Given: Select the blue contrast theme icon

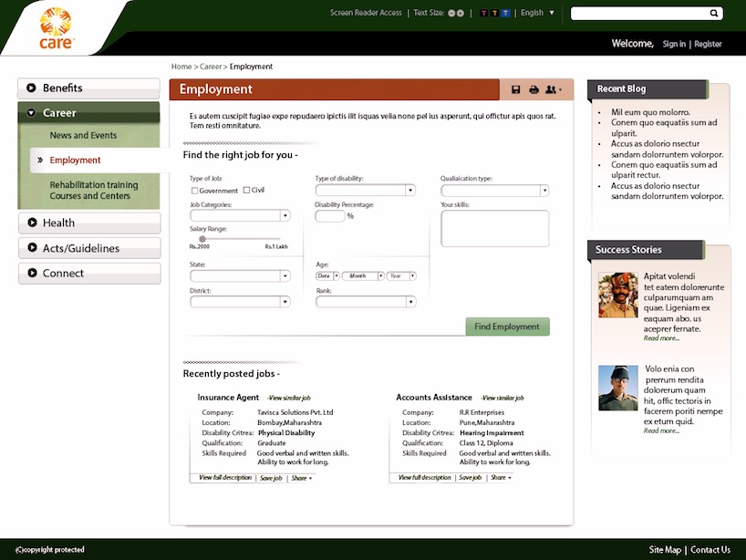Looking at the screenshot, I should [x=504, y=13].
